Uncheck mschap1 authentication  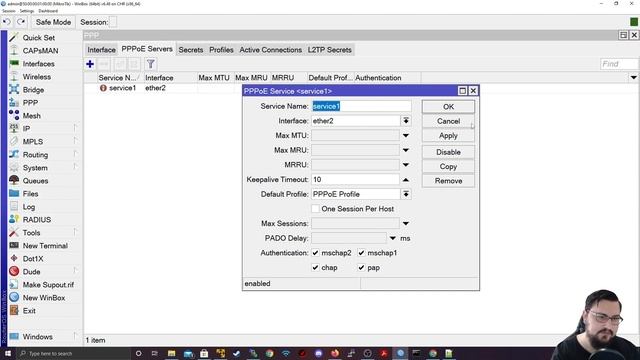click(x=361, y=253)
